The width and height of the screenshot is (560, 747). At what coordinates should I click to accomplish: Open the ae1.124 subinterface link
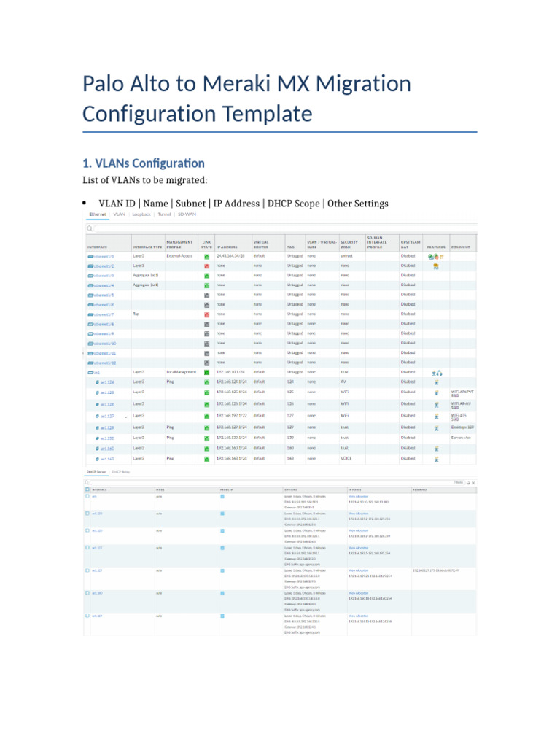coord(107,382)
